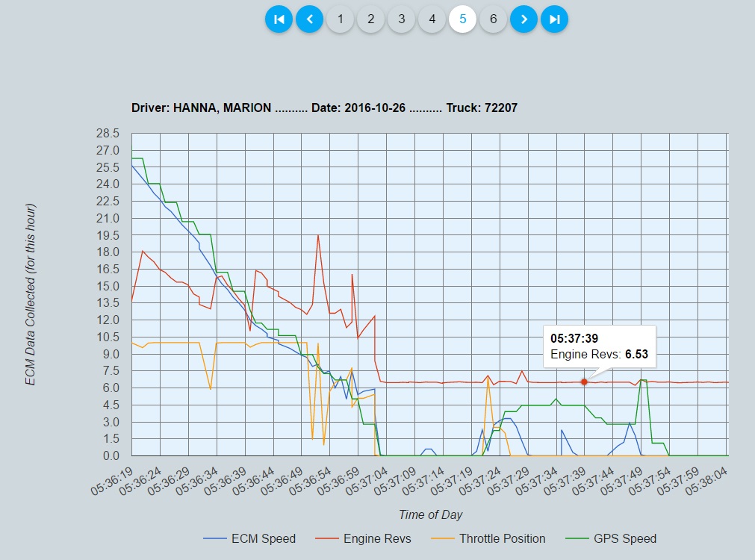Select the highlighted Engine Revs data point
This screenshot has width=755, height=560.
click(x=584, y=382)
